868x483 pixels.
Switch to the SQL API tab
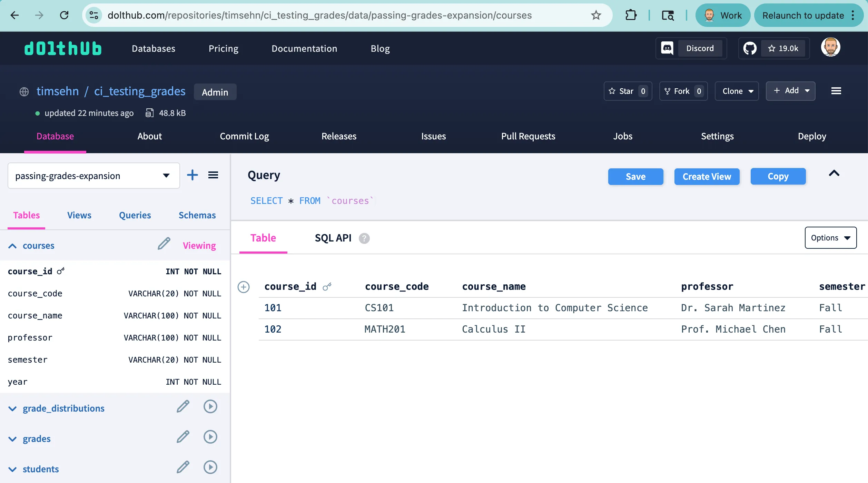tap(333, 238)
